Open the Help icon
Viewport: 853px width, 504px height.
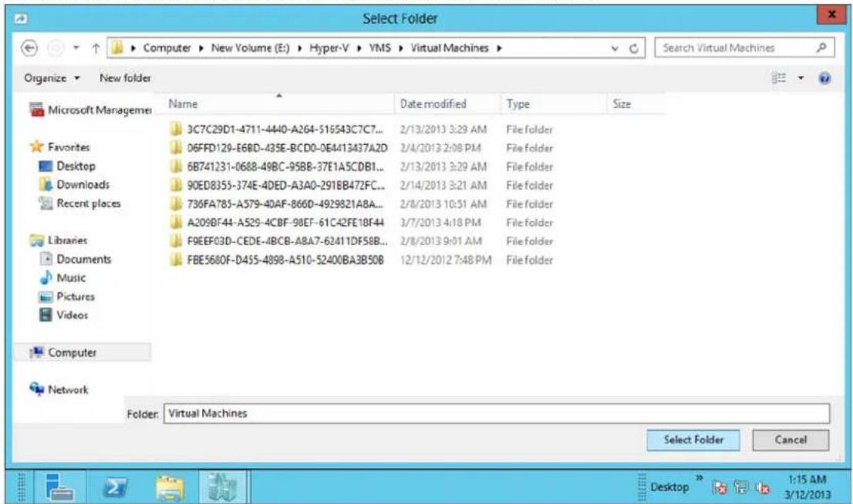click(824, 79)
